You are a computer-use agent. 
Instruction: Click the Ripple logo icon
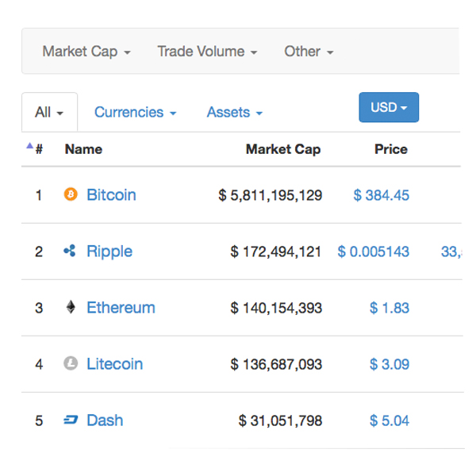(x=70, y=251)
